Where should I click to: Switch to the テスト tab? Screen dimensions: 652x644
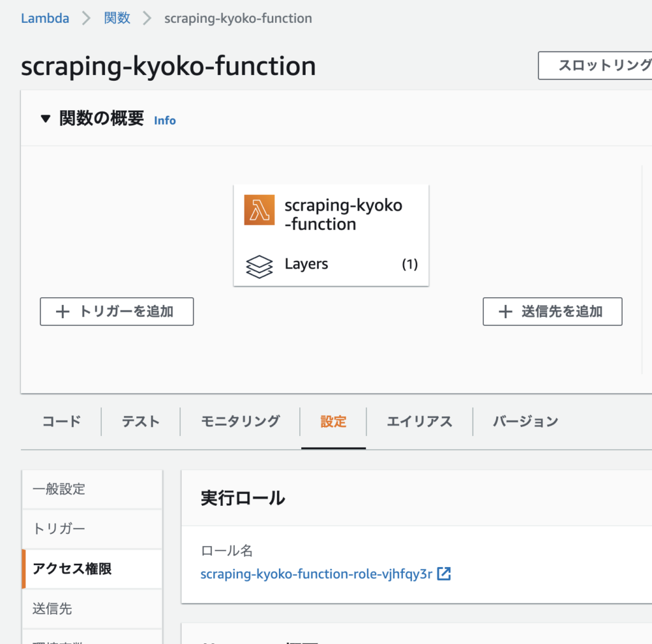[x=141, y=421]
